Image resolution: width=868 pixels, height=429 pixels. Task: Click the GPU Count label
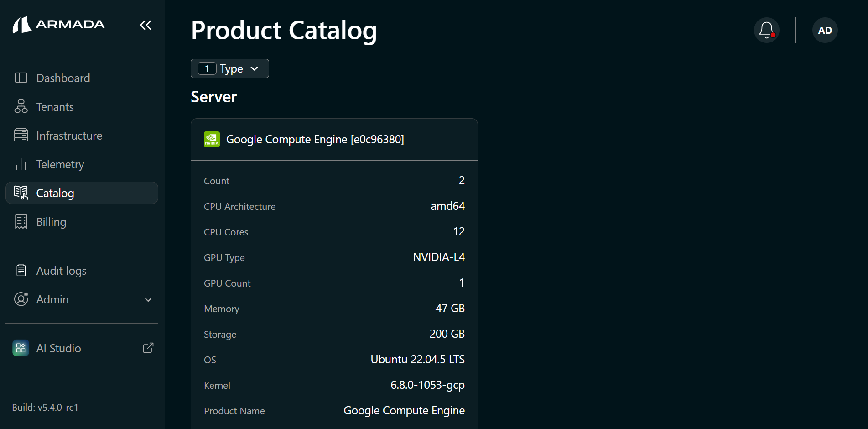(x=227, y=283)
